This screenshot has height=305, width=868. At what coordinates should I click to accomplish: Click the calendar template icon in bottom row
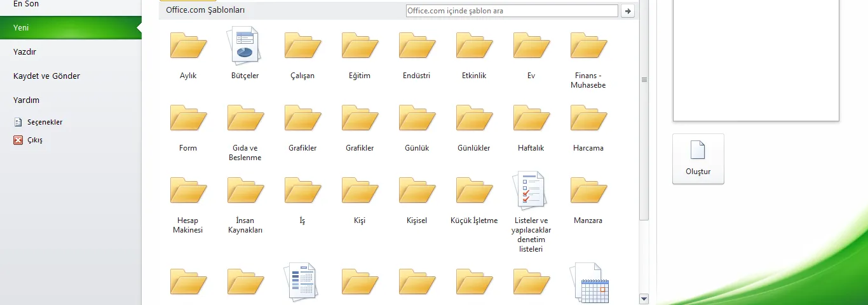(589, 282)
